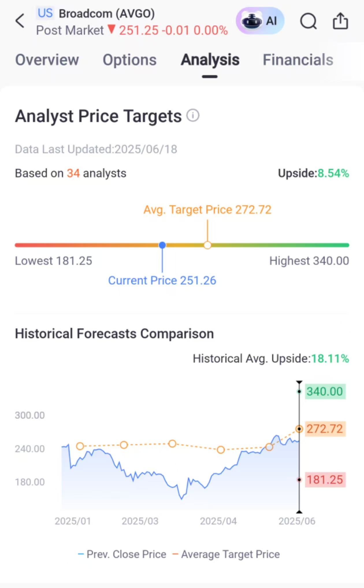Tap the share export icon
Viewport: 364px width, 588px height.
[x=340, y=21]
